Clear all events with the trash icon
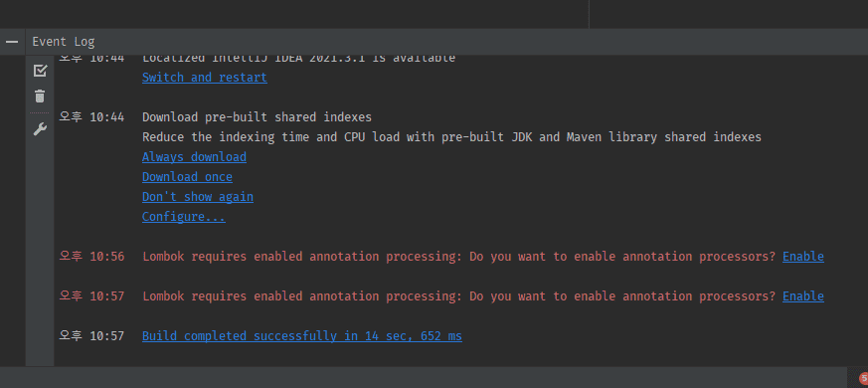The image size is (868, 388). click(40, 96)
